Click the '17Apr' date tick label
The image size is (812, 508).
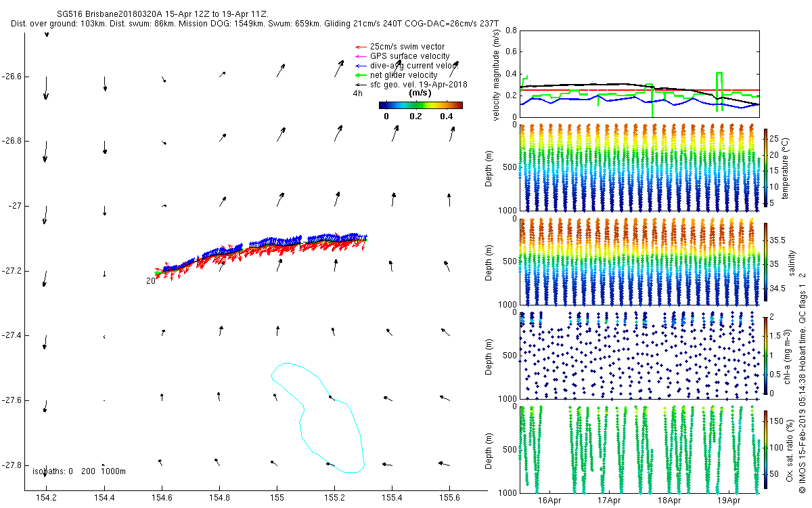pos(610,501)
